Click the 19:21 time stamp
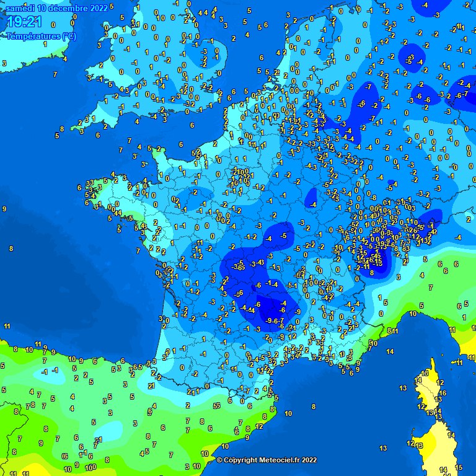Viewport: 476px width, 476px height. [x=25, y=22]
